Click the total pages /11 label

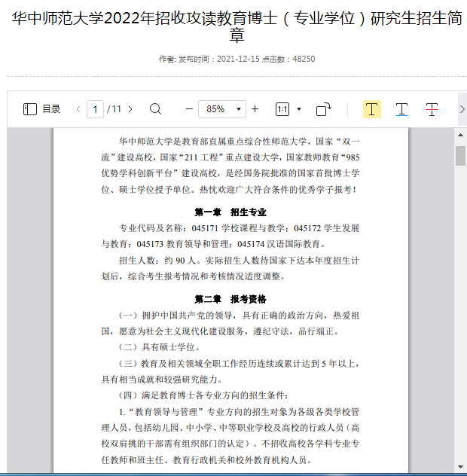coord(114,109)
